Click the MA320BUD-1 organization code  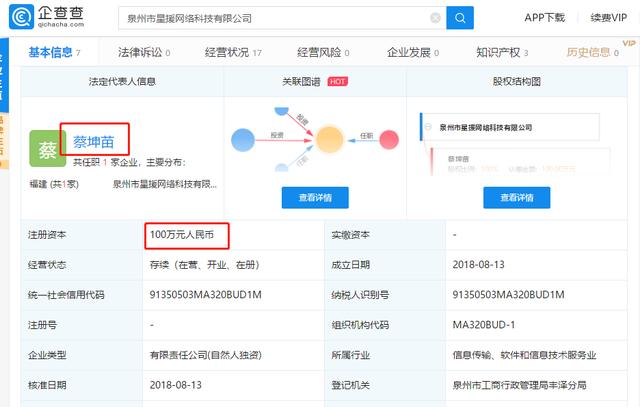pyautogui.click(x=484, y=325)
